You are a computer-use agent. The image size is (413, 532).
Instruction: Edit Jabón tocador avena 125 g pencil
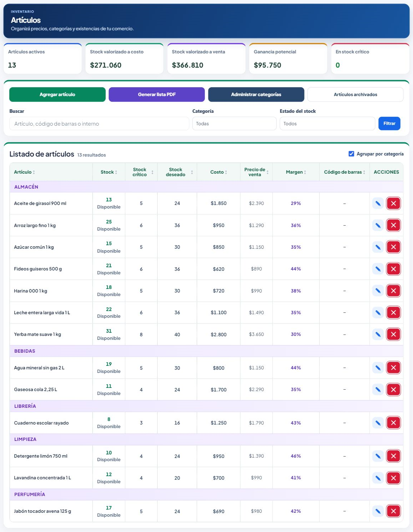(x=378, y=511)
